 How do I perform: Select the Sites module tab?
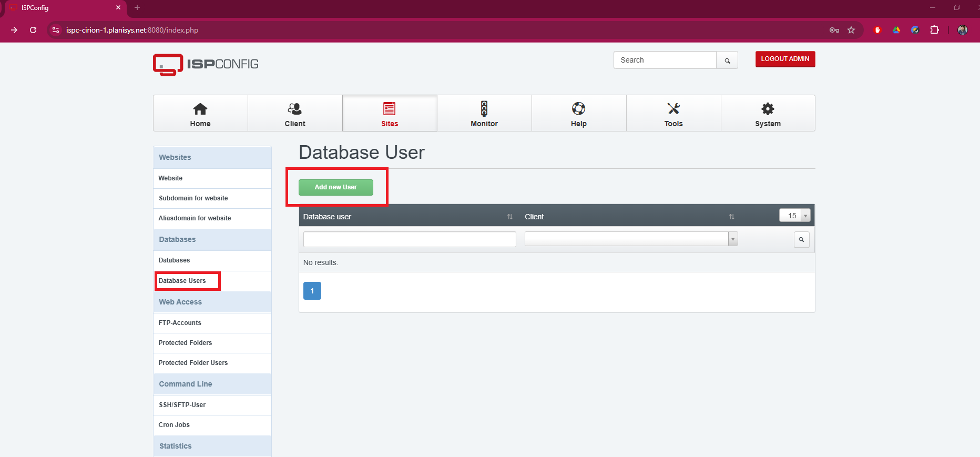(x=390, y=114)
